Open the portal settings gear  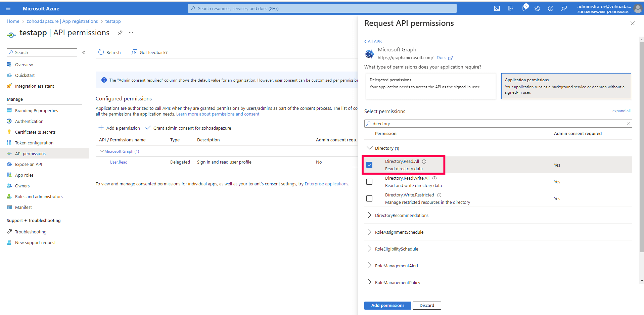tap(537, 8)
